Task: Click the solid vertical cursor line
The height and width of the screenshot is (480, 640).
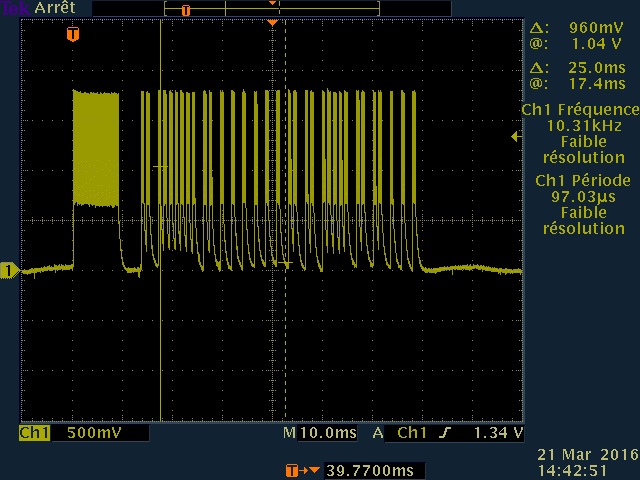Action: coord(161,220)
